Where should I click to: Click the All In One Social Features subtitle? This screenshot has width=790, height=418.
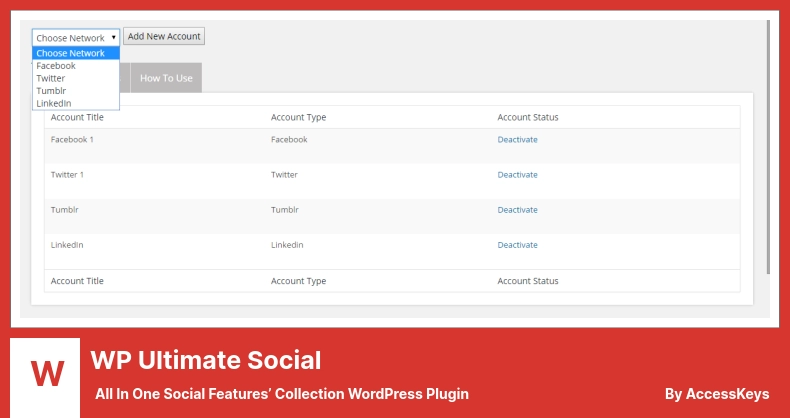coord(282,394)
